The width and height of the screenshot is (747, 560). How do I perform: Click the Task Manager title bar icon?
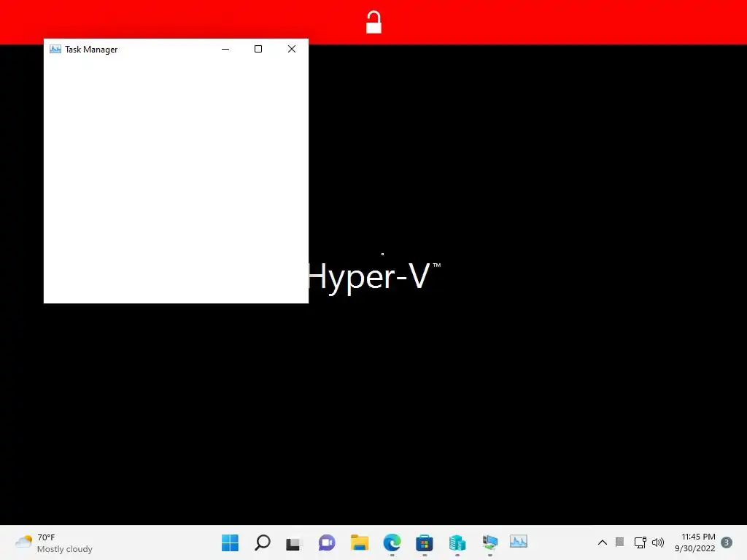pos(55,49)
